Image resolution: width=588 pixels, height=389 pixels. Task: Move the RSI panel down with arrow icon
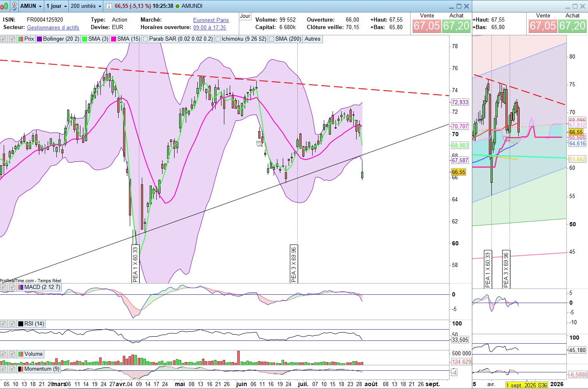click(3, 324)
